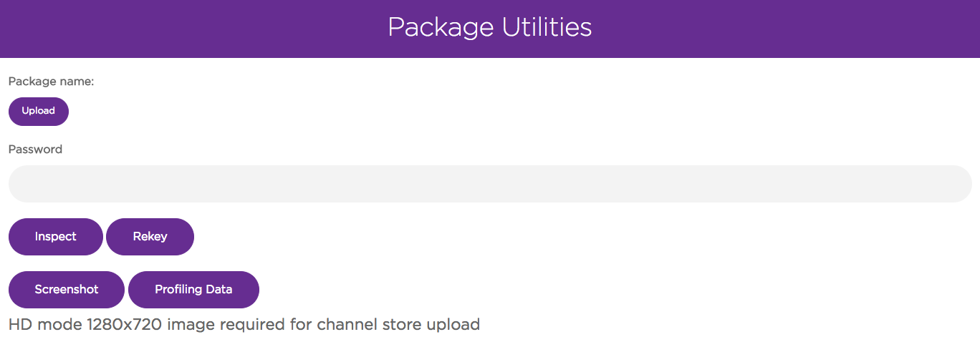Click the button right of Screenshot
This screenshot has height=347, width=980.
click(x=193, y=290)
